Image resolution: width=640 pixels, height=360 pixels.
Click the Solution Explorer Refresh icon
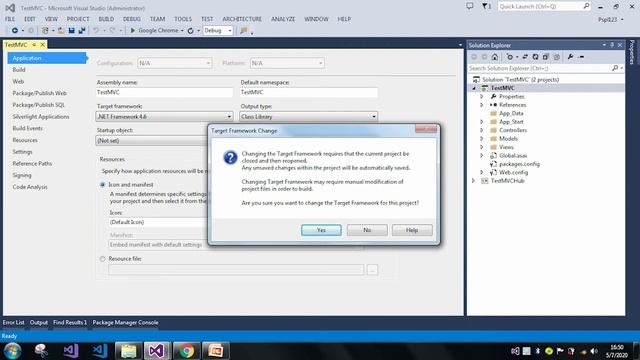coord(535,57)
